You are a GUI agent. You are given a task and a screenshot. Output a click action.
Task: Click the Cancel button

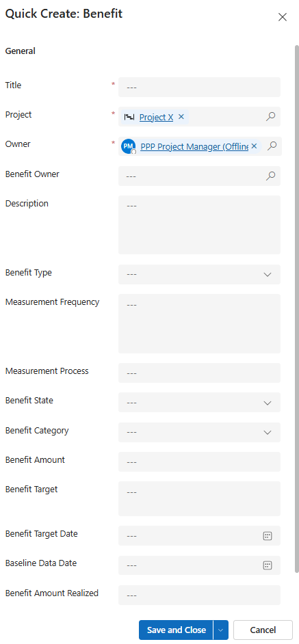[x=263, y=630]
